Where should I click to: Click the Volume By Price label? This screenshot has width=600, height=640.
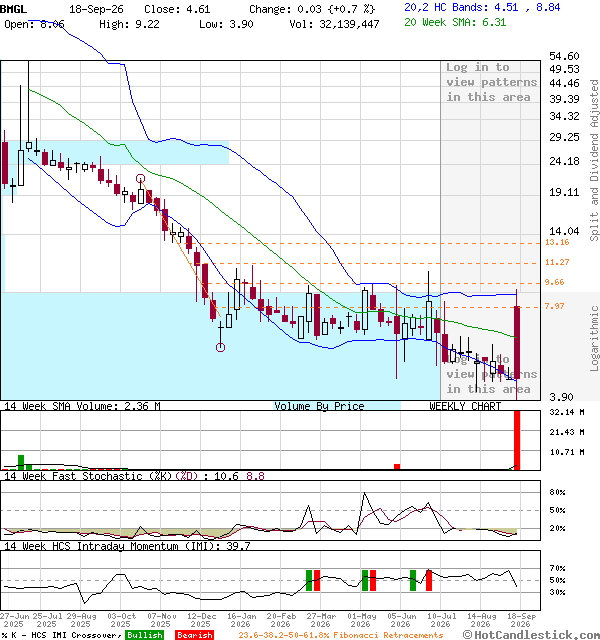pos(319,406)
